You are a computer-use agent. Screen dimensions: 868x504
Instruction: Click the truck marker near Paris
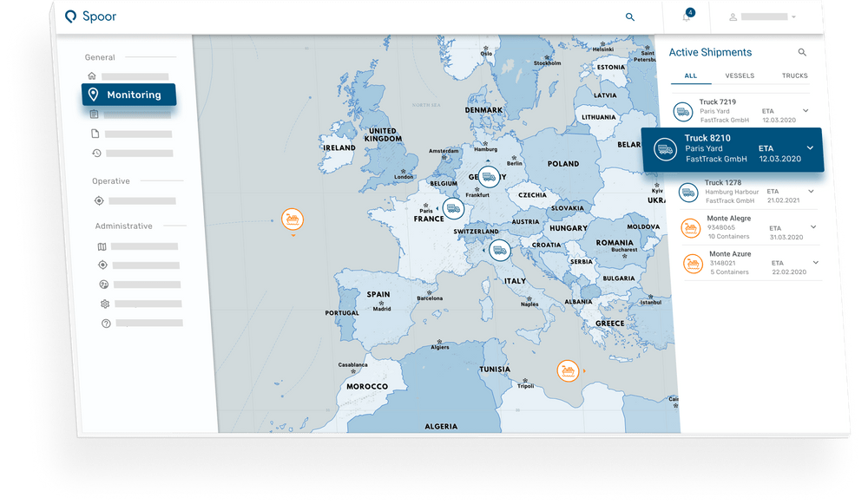(453, 208)
